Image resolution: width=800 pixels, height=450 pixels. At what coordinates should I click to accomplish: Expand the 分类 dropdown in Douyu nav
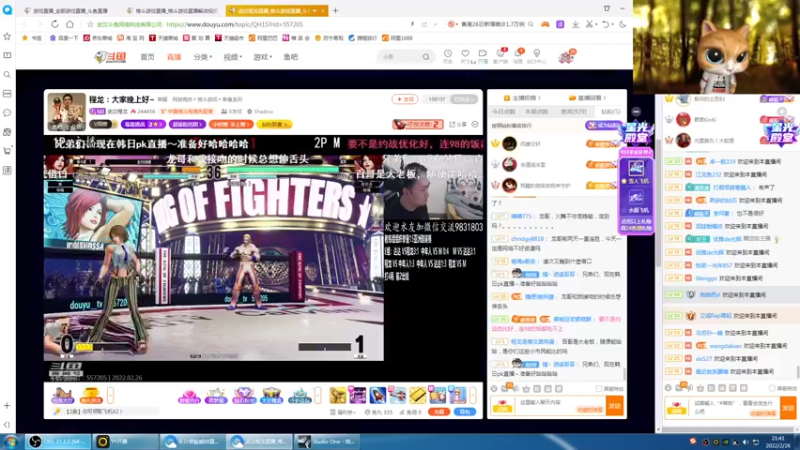click(x=203, y=57)
